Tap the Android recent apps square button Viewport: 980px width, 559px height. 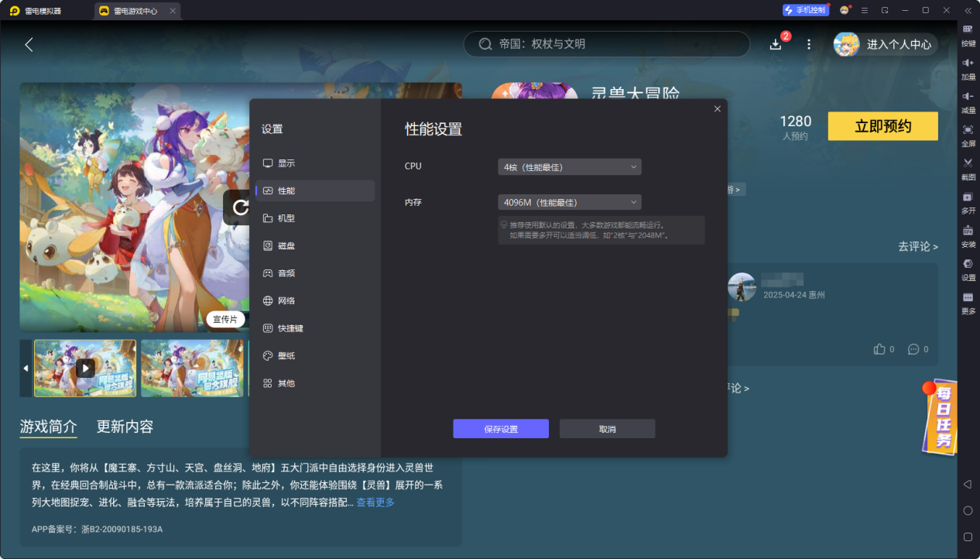(x=968, y=537)
